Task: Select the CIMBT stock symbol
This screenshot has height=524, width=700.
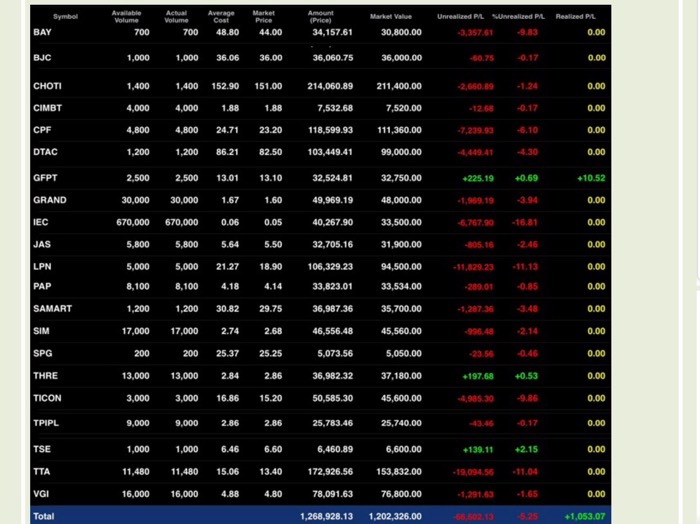Action: click(47, 108)
